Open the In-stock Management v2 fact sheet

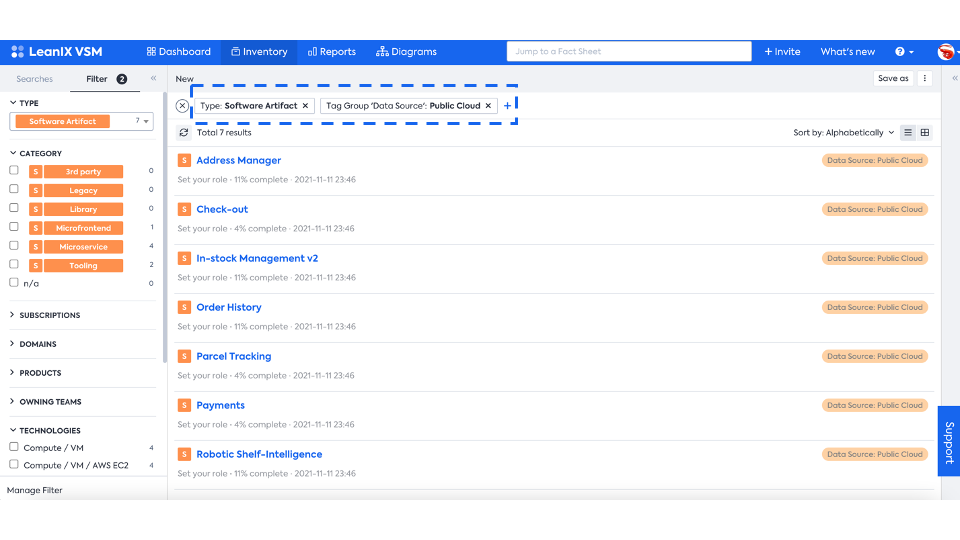coord(257,258)
